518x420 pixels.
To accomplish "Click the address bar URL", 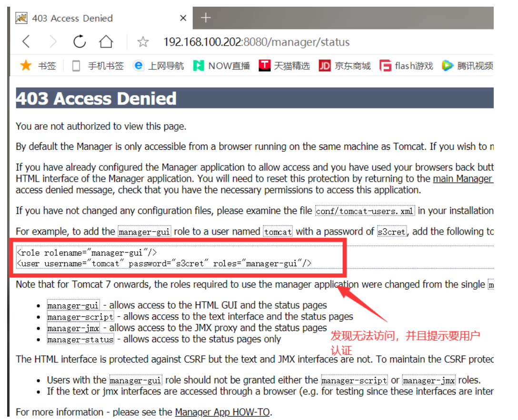I will click(x=256, y=42).
